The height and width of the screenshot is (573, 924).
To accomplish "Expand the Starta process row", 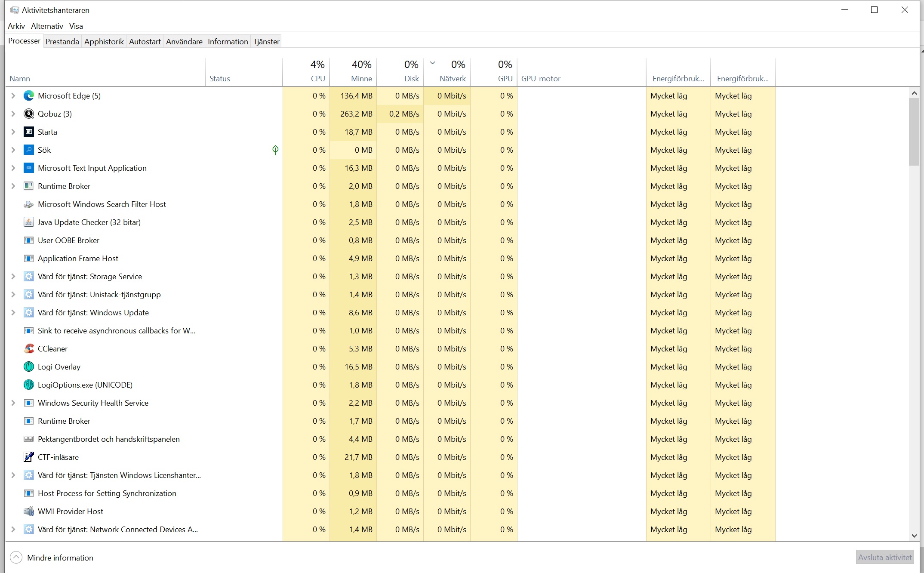I will tap(13, 132).
